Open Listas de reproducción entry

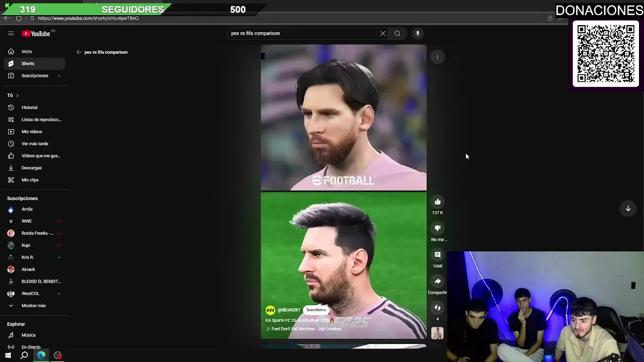[34, 120]
